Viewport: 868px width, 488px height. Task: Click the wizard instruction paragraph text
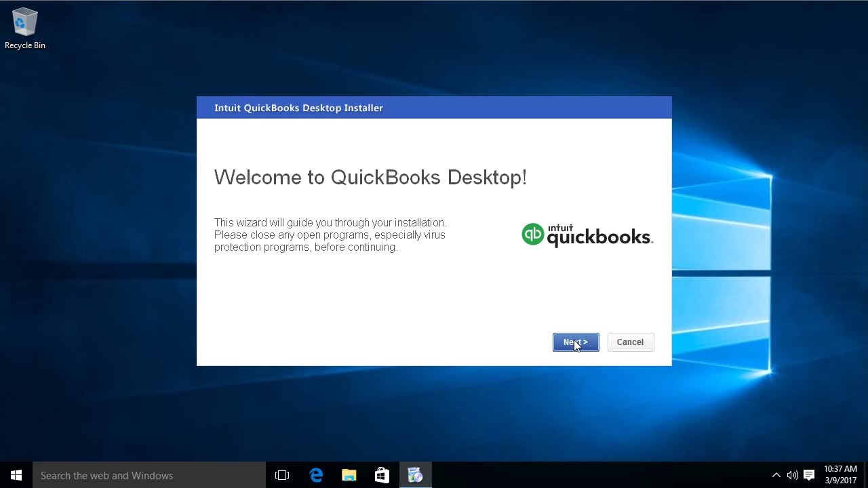330,235
